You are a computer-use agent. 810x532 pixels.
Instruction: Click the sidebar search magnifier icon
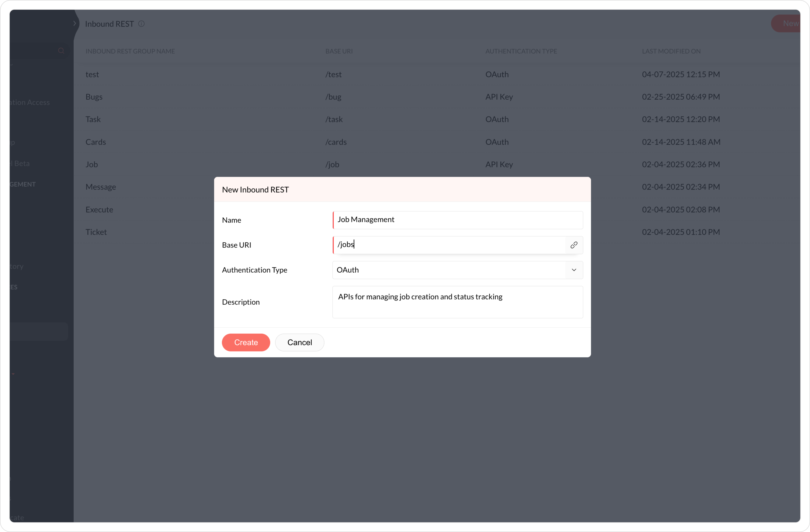[61, 51]
